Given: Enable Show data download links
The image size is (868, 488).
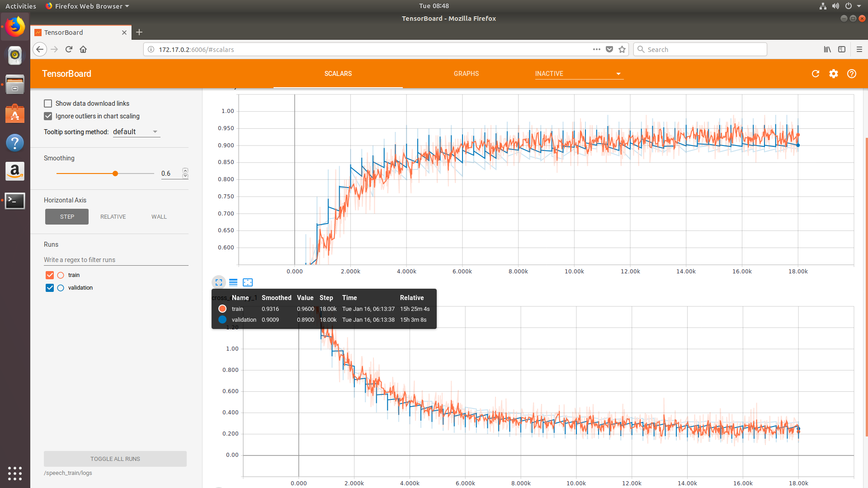Looking at the screenshot, I should pyautogui.click(x=48, y=103).
